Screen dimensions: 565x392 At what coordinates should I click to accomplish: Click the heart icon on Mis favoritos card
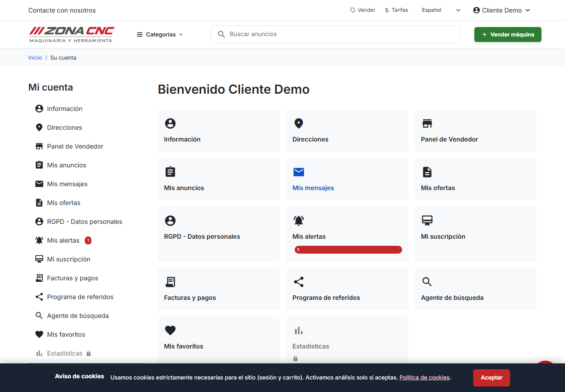(x=170, y=330)
